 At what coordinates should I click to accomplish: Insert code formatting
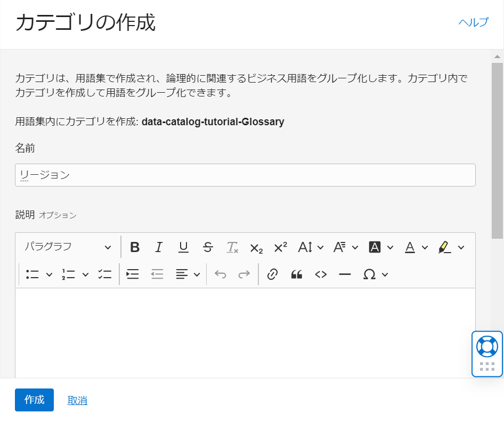click(321, 274)
